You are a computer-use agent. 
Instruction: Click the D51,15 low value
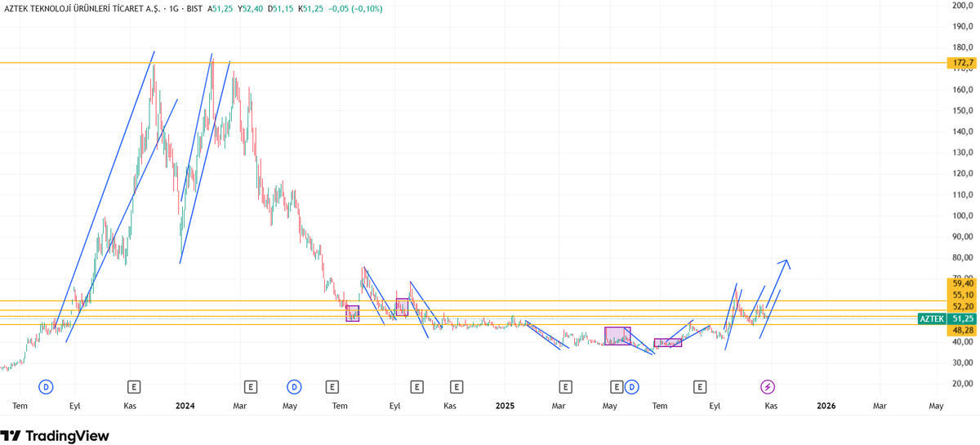[280, 8]
